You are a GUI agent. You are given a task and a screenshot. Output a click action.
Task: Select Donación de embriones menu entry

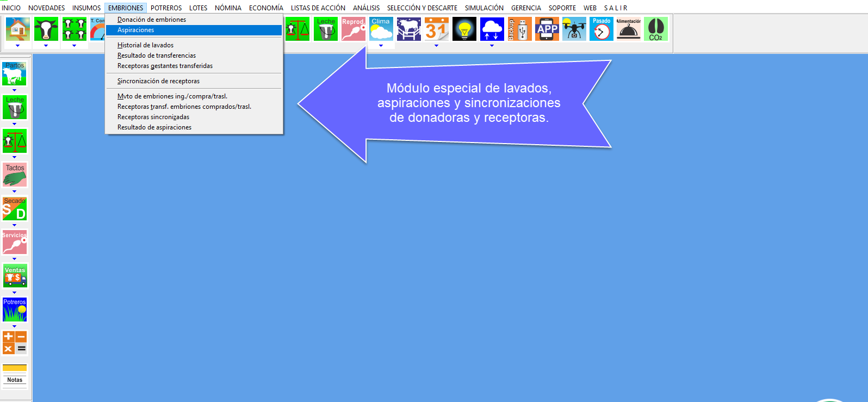click(194, 20)
